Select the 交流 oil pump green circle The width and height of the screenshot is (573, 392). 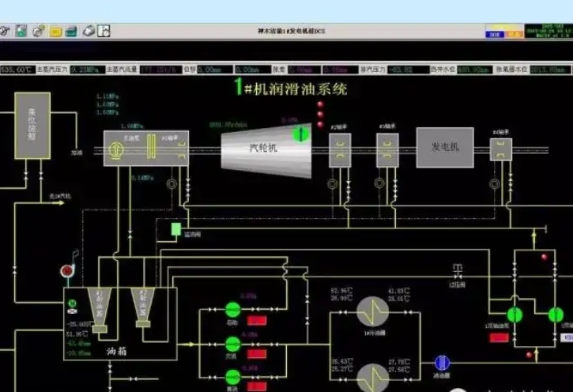point(232,344)
